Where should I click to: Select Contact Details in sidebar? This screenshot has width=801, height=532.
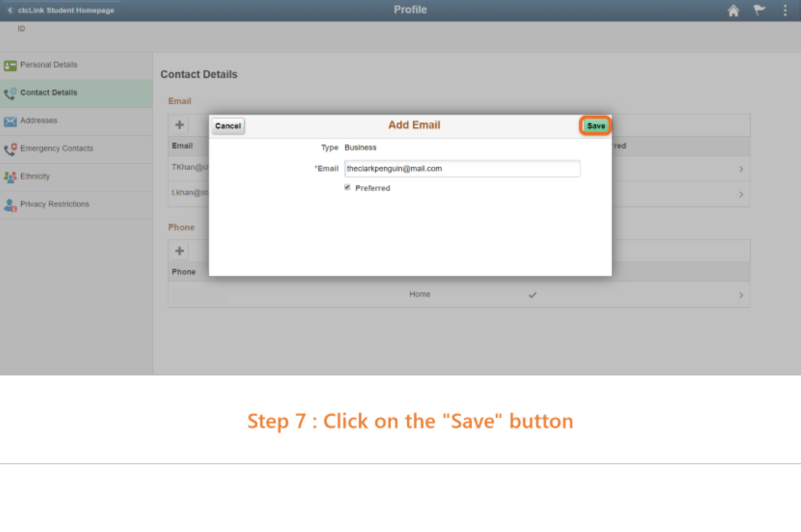49,93
